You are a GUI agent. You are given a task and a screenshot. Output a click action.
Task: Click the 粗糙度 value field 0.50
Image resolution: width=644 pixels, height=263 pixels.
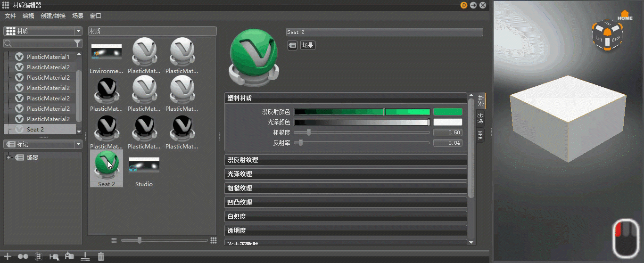click(x=448, y=132)
